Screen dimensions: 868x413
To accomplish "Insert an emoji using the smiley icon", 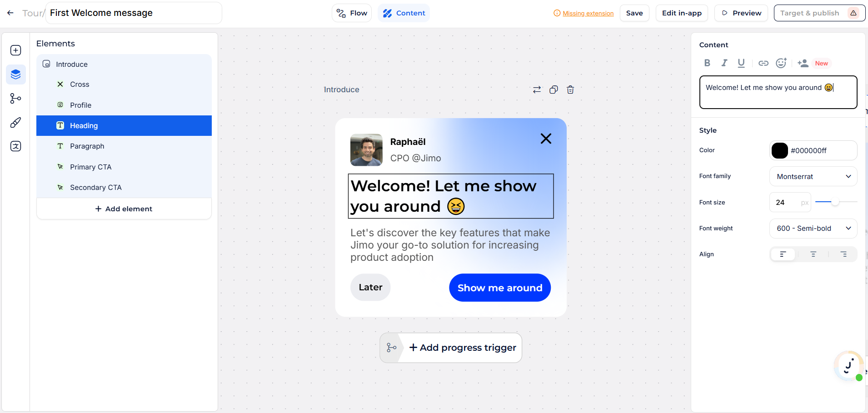I will coord(781,63).
